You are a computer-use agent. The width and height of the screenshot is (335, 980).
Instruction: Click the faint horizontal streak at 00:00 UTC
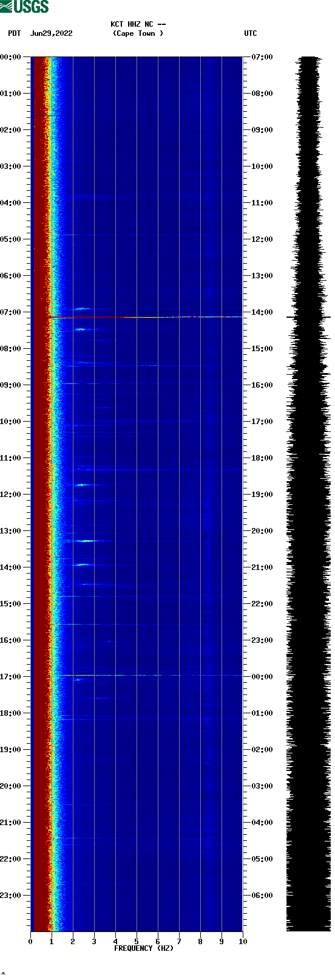[146, 675]
